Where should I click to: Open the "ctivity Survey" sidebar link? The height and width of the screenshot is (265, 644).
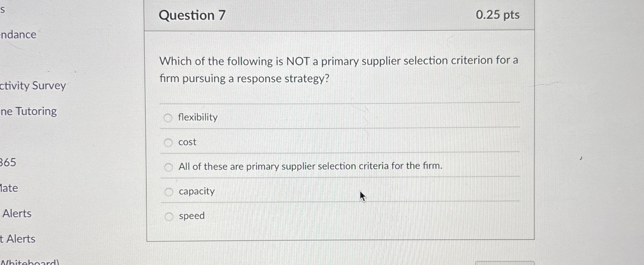point(33,86)
